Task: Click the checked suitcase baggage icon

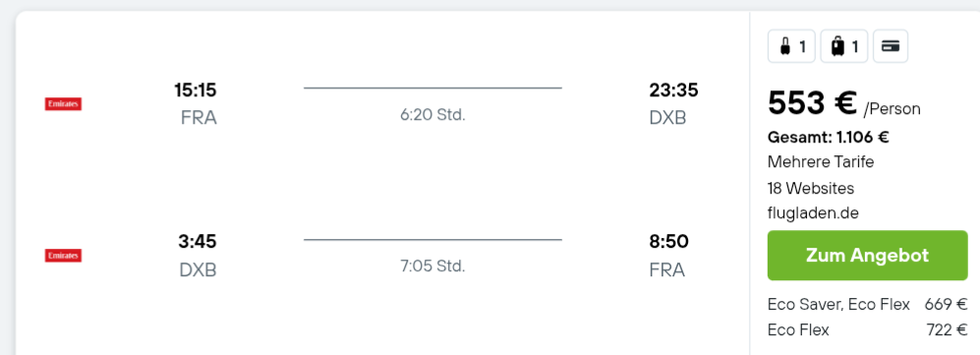Action: (843, 46)
